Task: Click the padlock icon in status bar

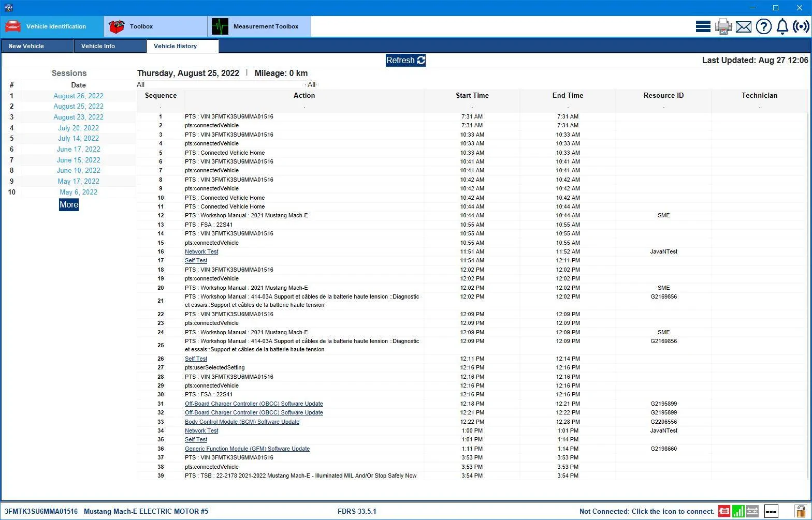Action: [x=801, y=511]
